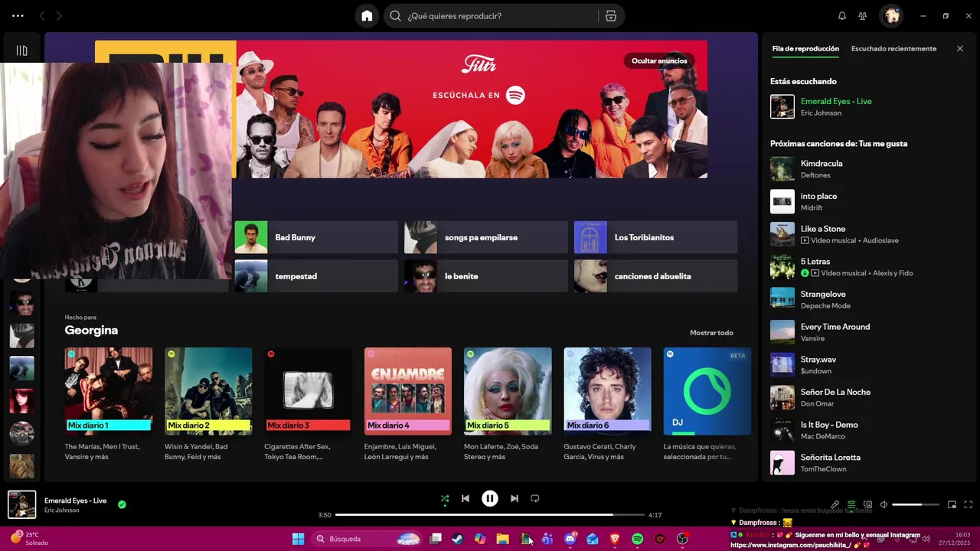Screen dimensions: 980x551
Task: Select 5 Letras in the queue
Action: pyautogui.click(x=868, y=267)
